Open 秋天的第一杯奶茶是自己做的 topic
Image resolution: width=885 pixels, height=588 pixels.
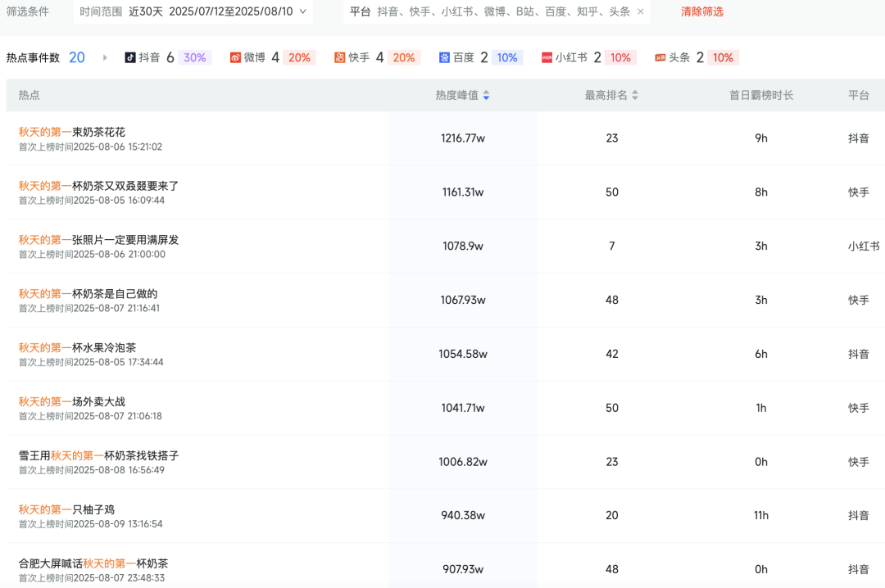pyautogui.click(x=88, y=293)
